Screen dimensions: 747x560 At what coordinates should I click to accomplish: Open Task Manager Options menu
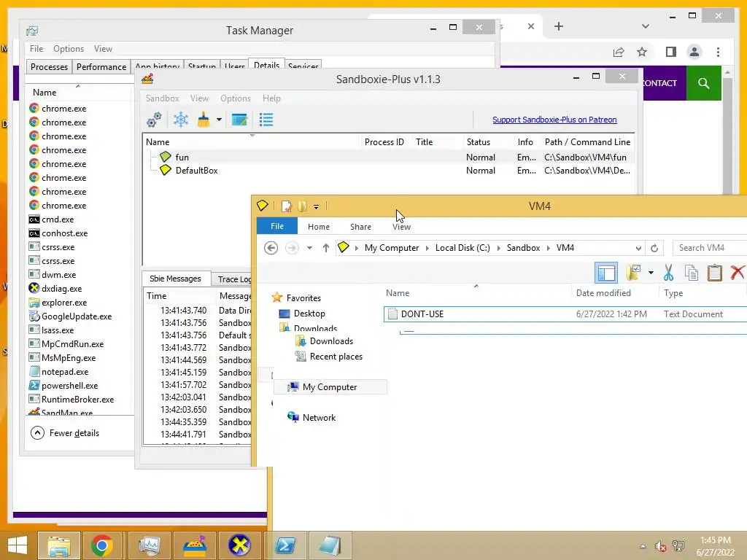(69, 49)
